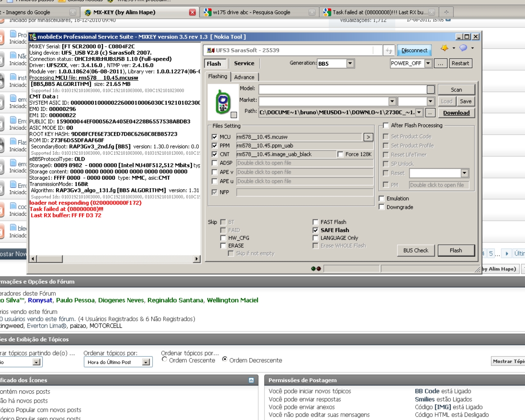
Task: Click the Flash action button
Action: tap(456, 250)
